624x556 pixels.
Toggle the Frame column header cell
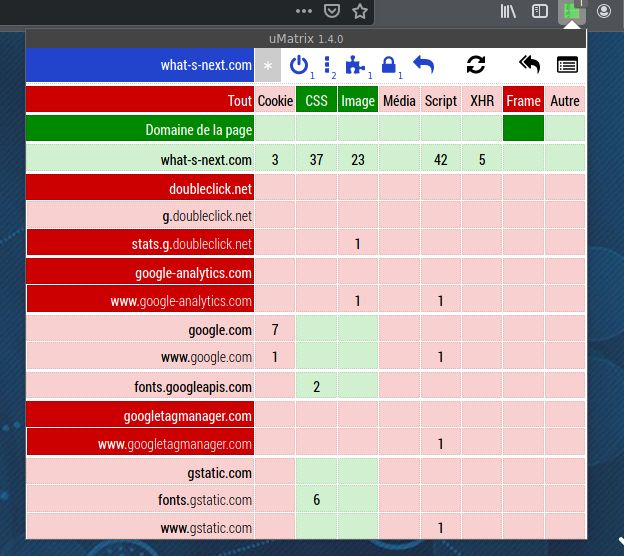[x=523, y=101]
